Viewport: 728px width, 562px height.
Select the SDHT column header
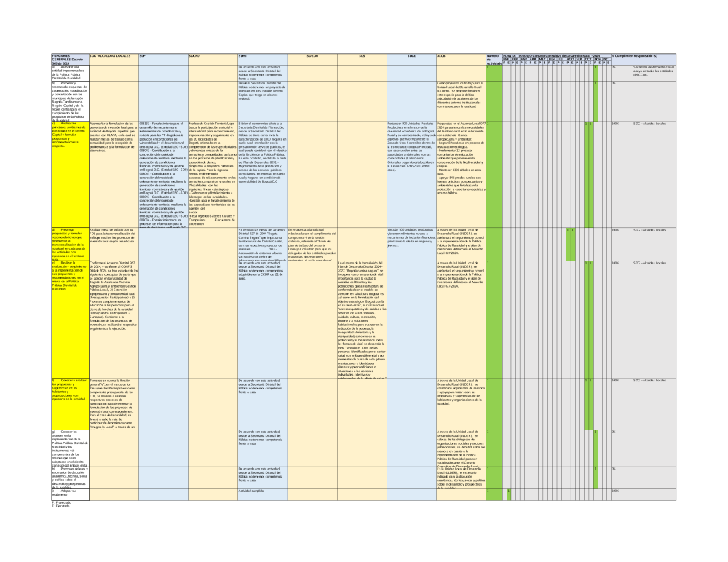coord(263,58)
